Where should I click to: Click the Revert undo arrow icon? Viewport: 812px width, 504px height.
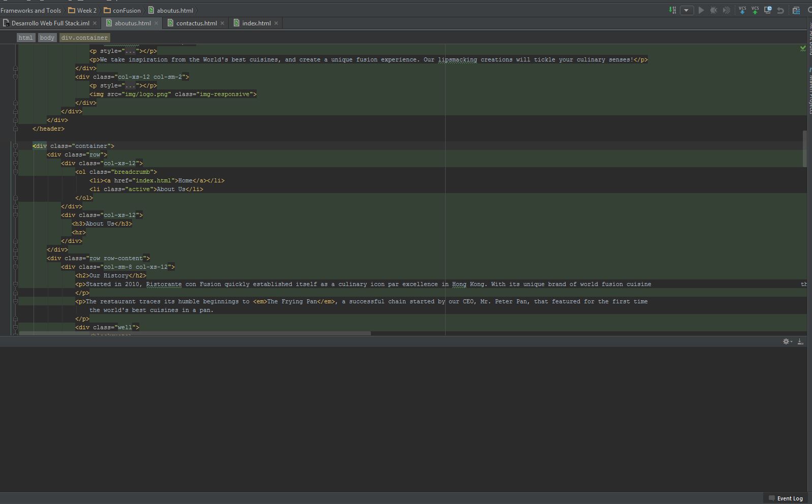tap(780, 10)
